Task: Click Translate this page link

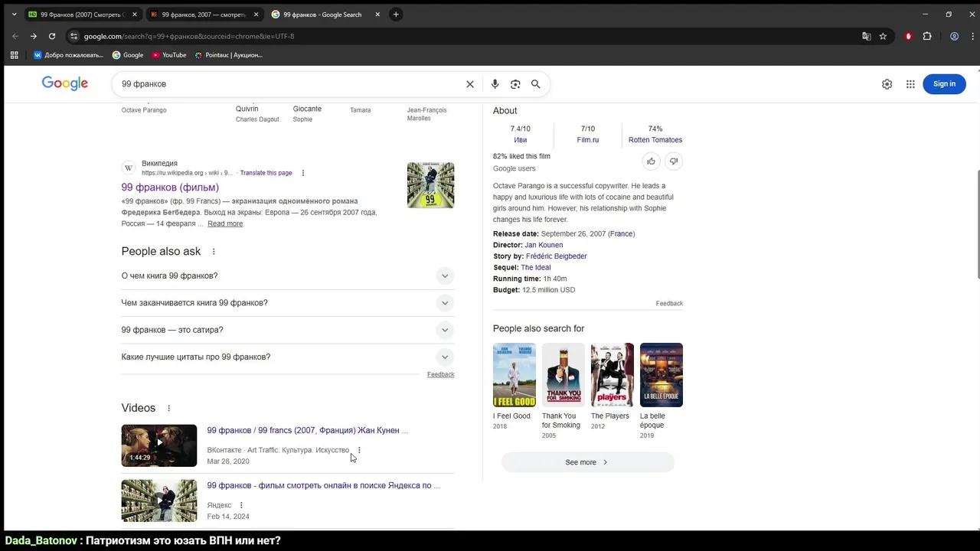Action: point(266,173)
